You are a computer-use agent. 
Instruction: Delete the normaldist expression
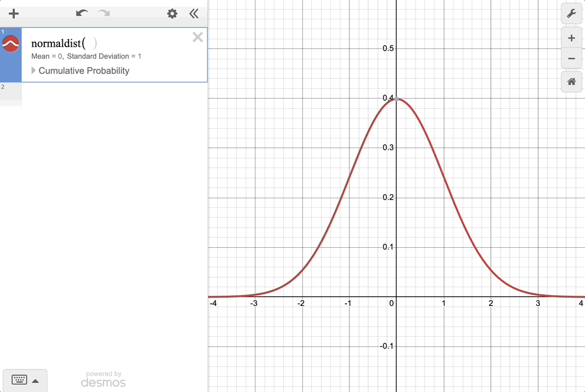pos(197,38)
